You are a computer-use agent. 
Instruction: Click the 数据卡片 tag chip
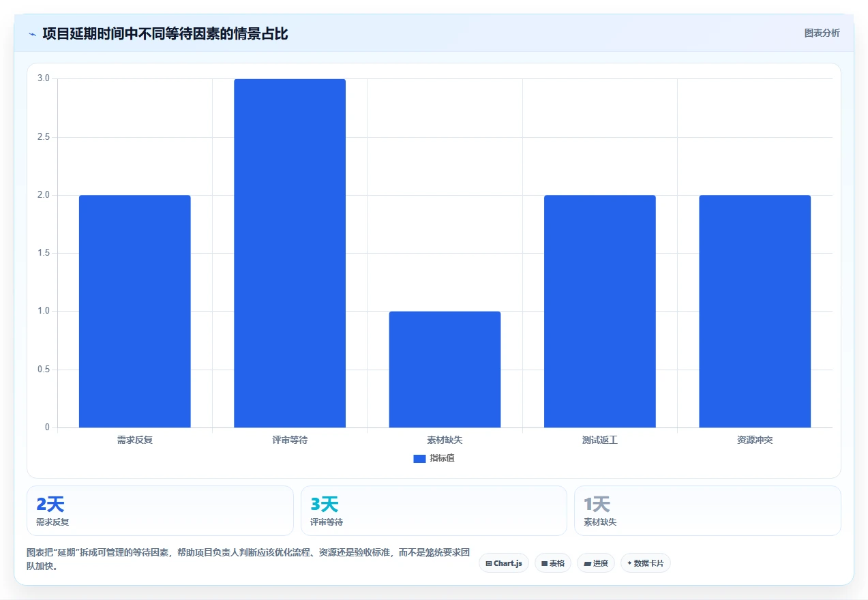point(646,563)
